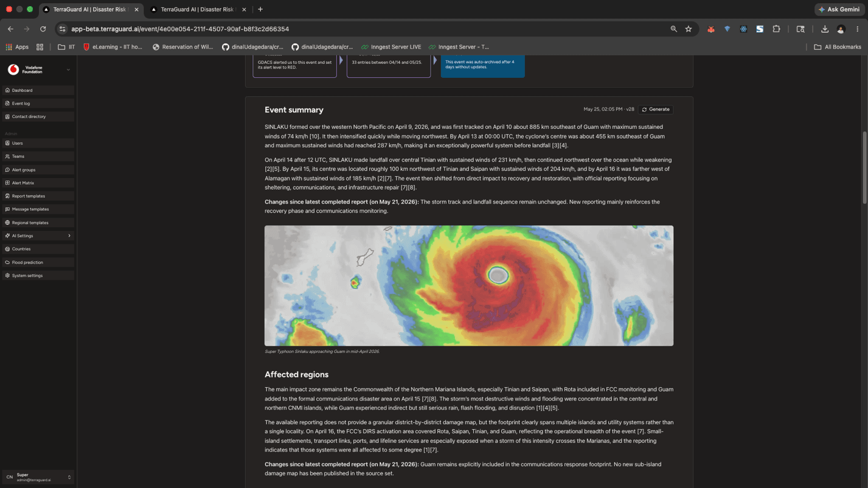Click the System settings gear icon
This screenshot has width=868, height=488.
7,275
